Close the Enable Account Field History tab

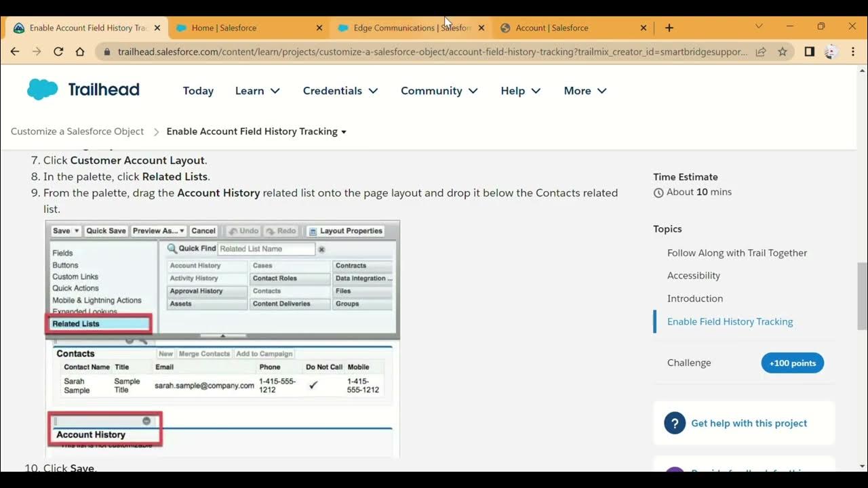tap(157, 28)
